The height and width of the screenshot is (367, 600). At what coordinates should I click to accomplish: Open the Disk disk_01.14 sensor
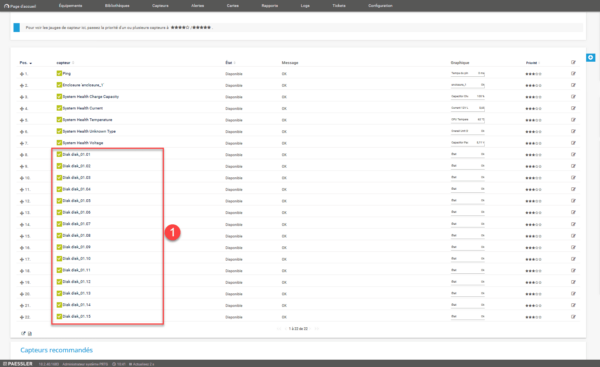click(x=77, y=305)
